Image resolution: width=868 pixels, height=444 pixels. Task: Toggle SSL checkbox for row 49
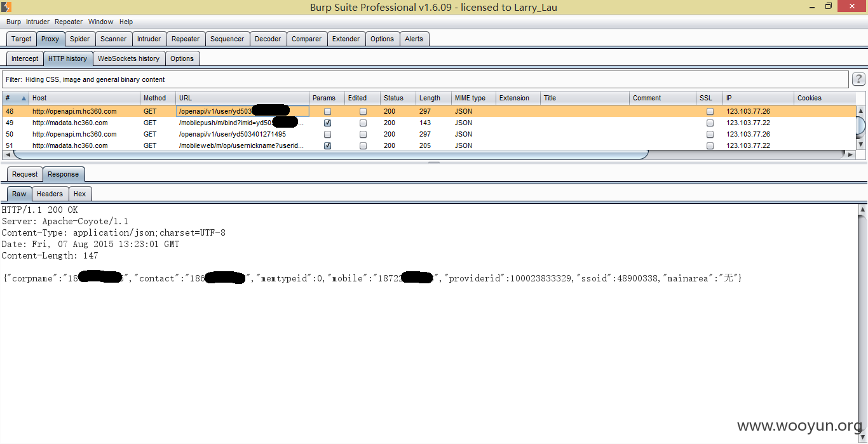click(710, 123)
